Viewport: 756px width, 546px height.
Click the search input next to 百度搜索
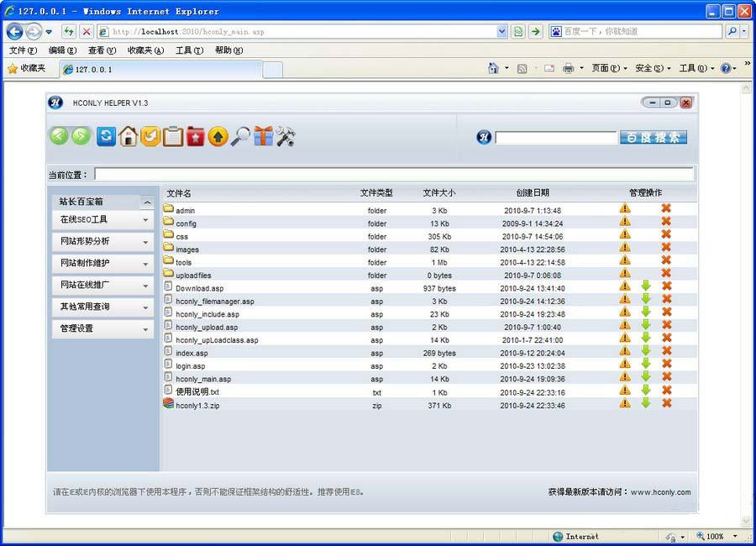pyautogui.click(x=554, y=137)
